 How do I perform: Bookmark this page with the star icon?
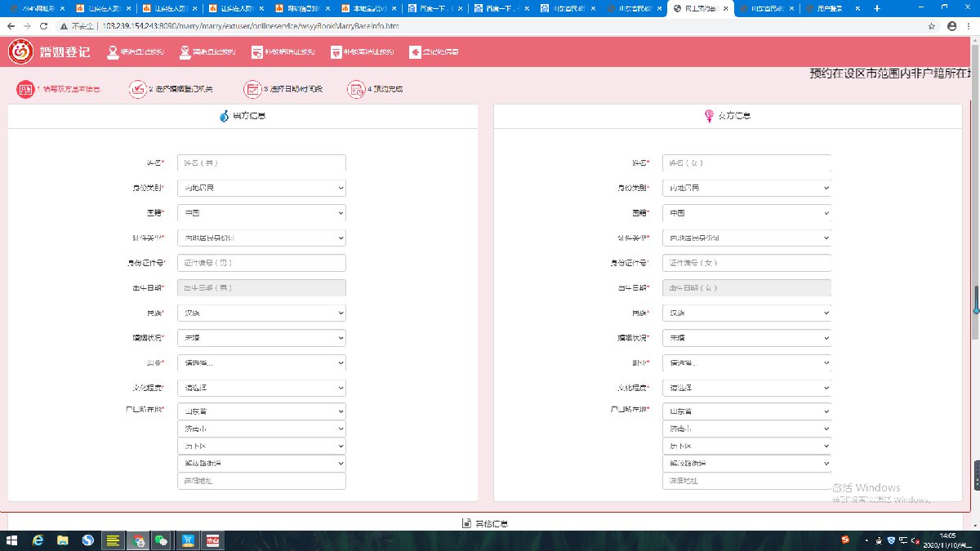932,26
